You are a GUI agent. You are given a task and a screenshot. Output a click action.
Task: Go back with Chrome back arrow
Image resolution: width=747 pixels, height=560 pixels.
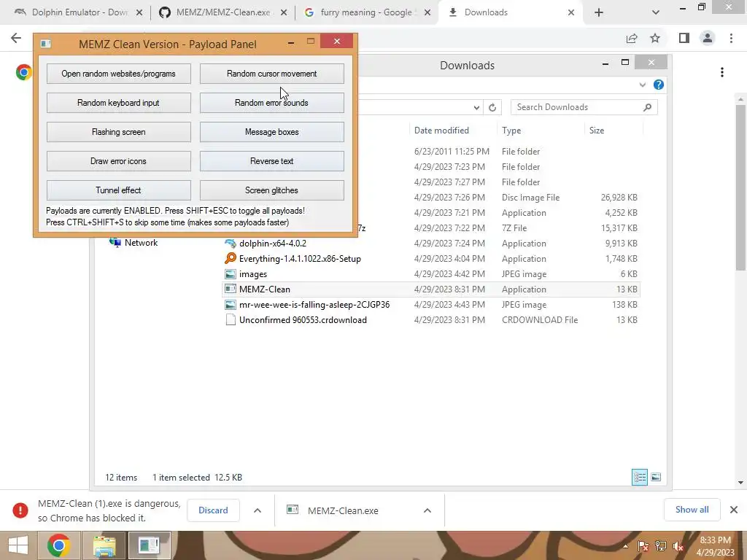16,38
